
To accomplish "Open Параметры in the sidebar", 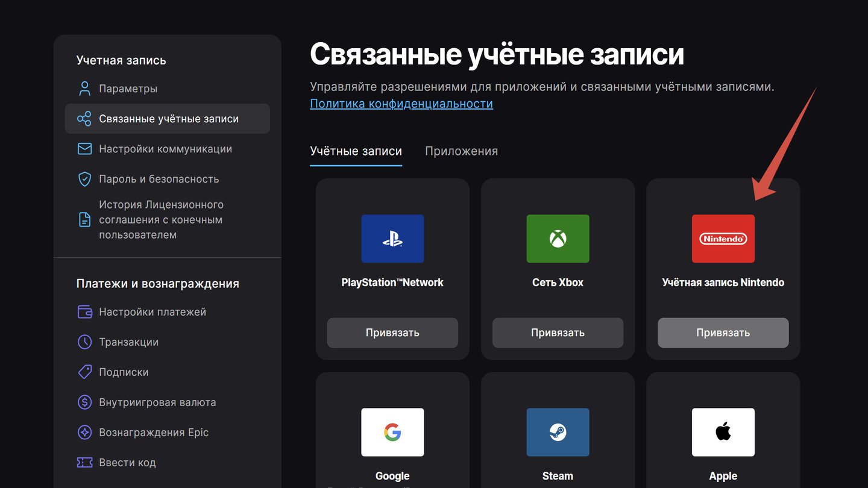I will point(167,89).
